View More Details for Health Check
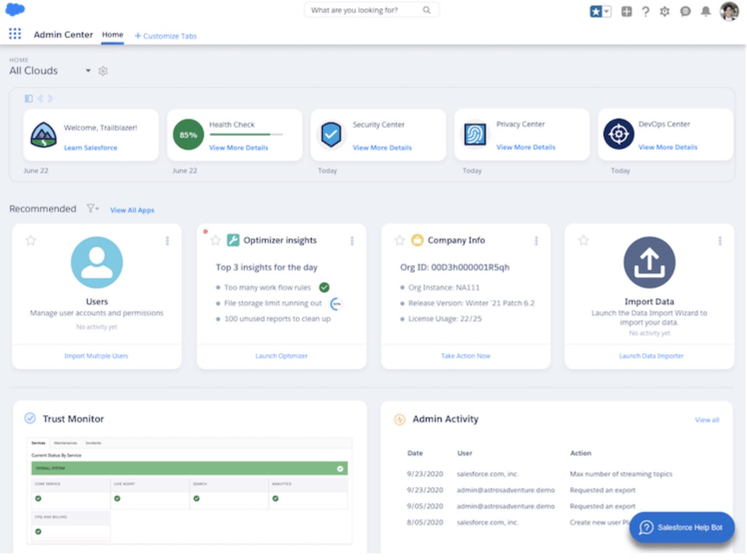Image resolution: width=747 pixels, height=560 pixels. [x=238, y=148]
